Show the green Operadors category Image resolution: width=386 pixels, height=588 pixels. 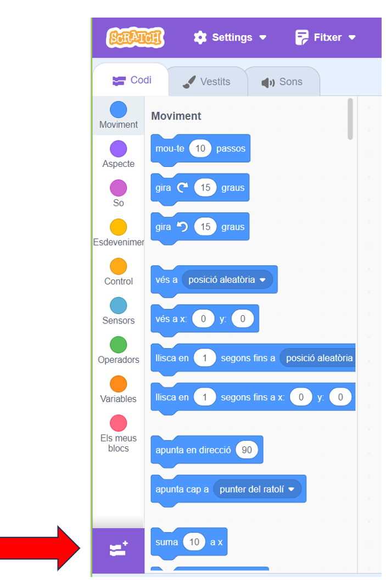(118, 345)
